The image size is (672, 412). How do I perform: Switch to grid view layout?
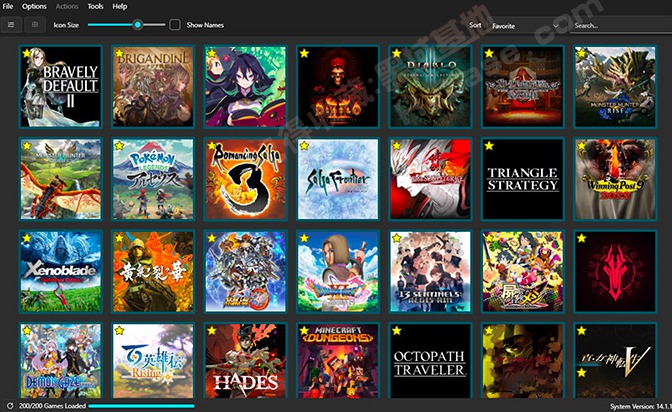click(35, 25)
